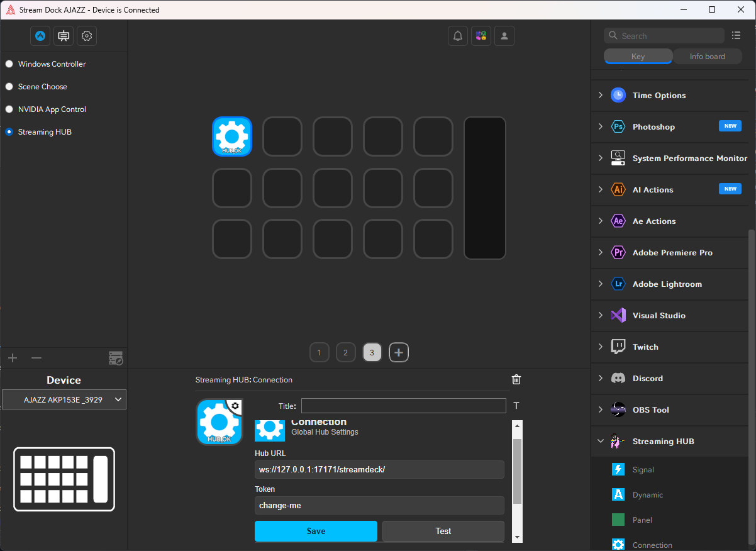Image resolution: width=756 pixels, height=551 pixels.
Task: Click the blue Save button
Action: tap(316, 531)
